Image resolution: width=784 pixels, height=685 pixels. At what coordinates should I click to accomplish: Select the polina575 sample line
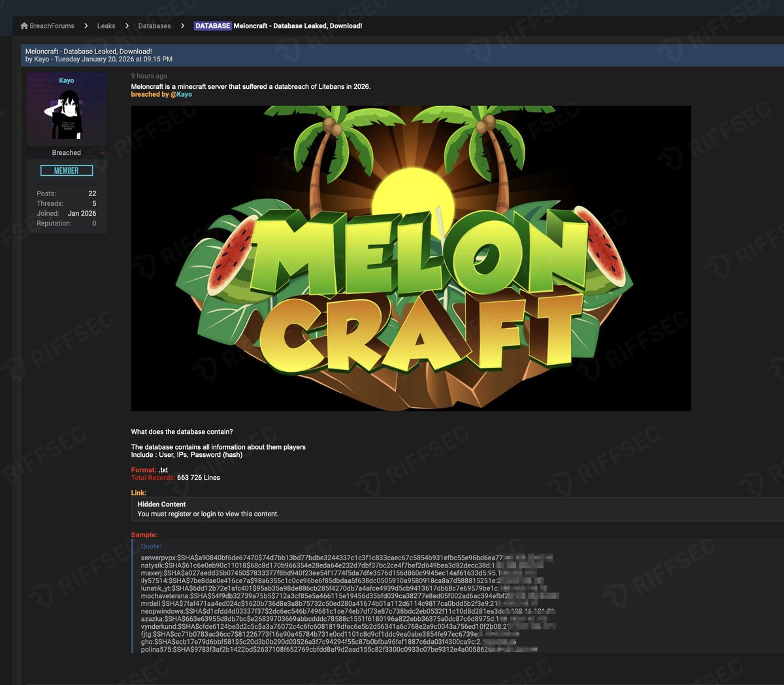(339, 649)
